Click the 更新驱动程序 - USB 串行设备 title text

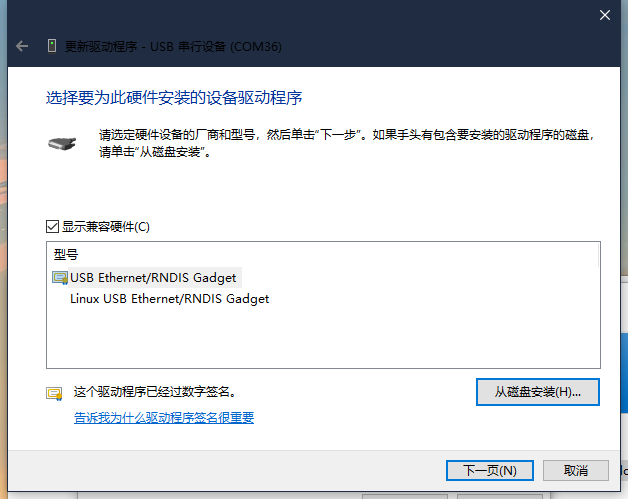tap(160, 46)
